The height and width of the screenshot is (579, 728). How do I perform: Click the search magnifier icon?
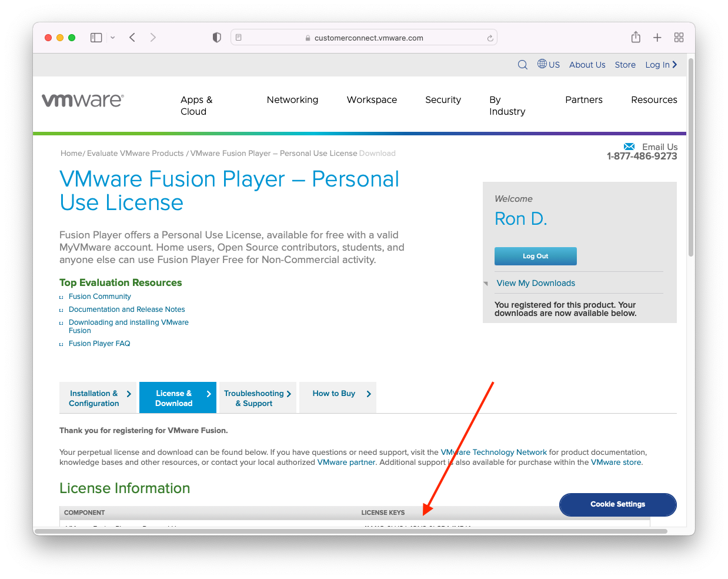[522, 65]
